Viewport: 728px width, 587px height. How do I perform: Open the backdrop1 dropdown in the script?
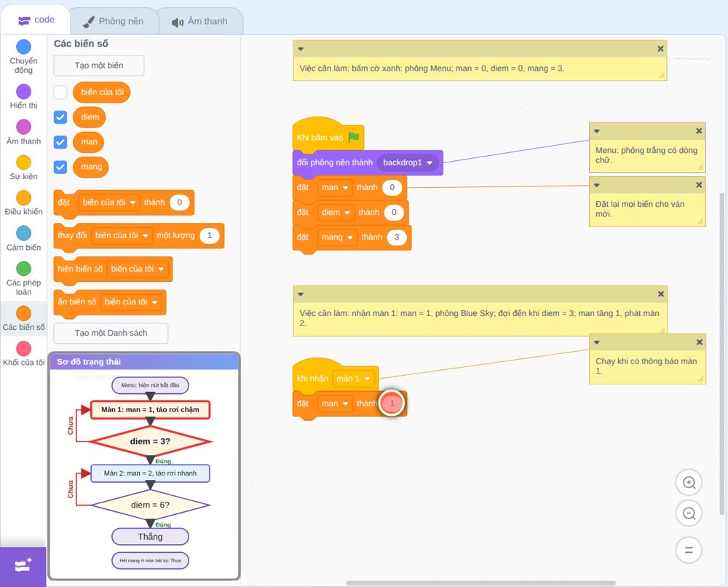tap(408, 162)
